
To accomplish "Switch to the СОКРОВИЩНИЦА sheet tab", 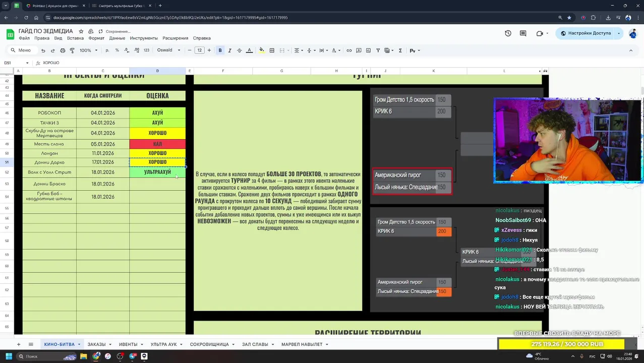I will [209, 344].
